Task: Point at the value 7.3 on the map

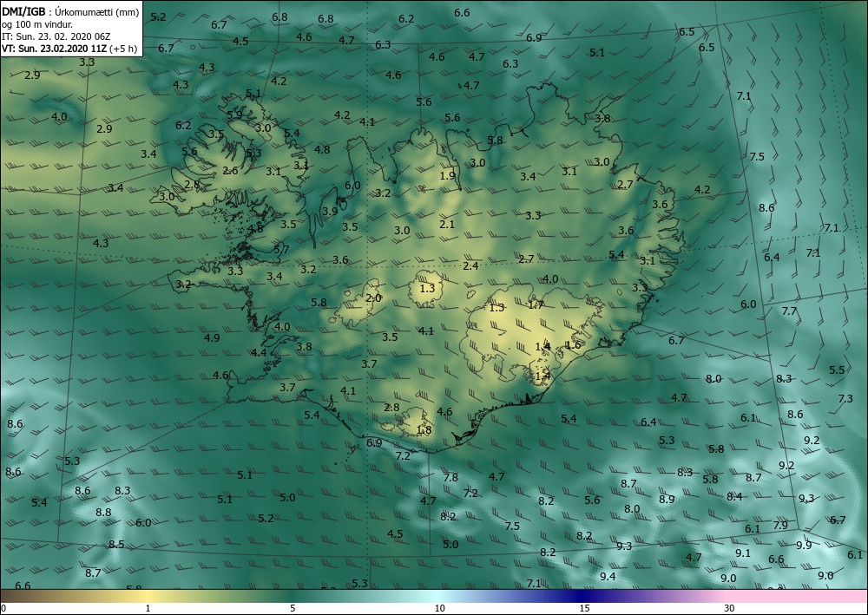Action: tap(845, 398)
